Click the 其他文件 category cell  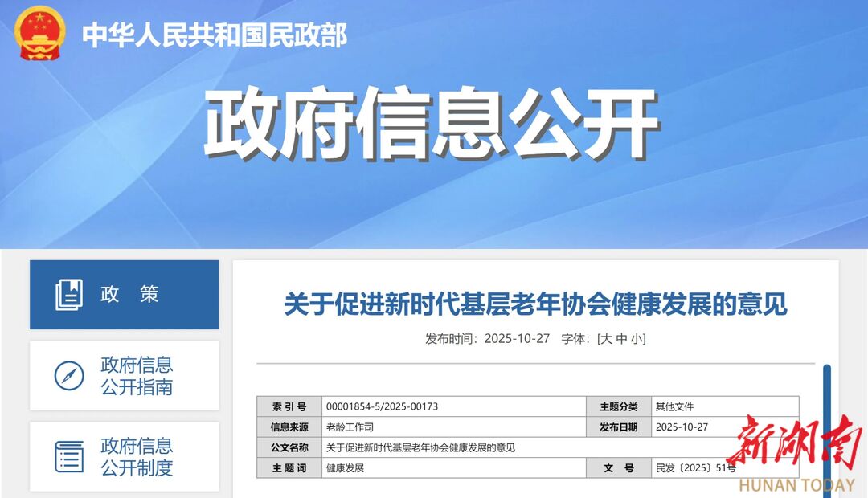(674, 407)
